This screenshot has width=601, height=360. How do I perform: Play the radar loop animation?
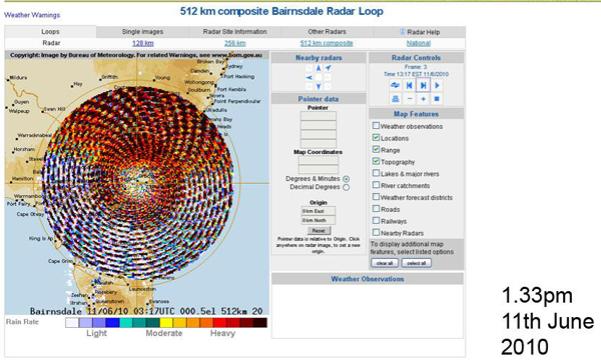tap(437, 85)
